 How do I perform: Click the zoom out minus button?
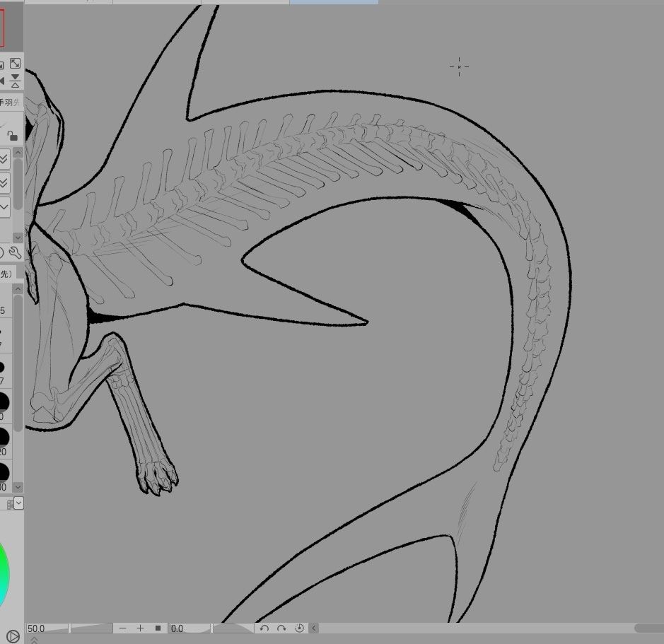tap(123, 628)
